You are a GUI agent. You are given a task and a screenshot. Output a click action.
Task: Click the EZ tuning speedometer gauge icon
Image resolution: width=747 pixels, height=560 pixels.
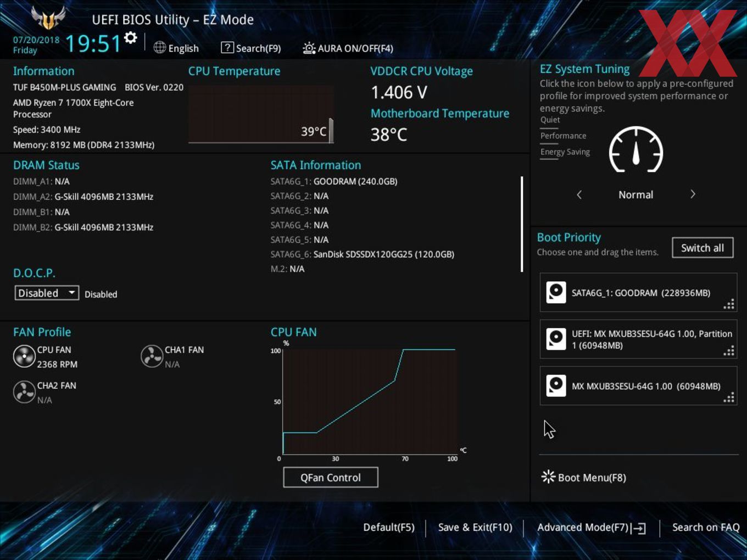(x=636, y=149)
